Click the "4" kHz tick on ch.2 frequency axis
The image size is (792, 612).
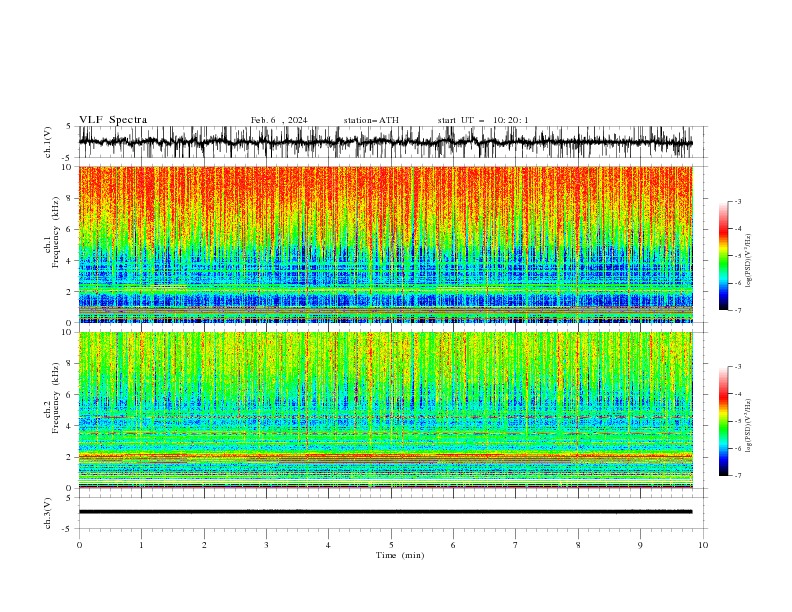tap(71, 426)
